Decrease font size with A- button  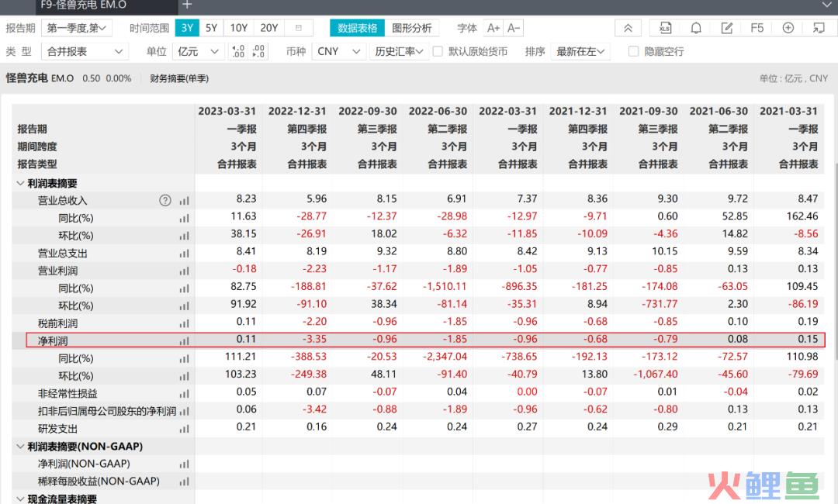514,28
